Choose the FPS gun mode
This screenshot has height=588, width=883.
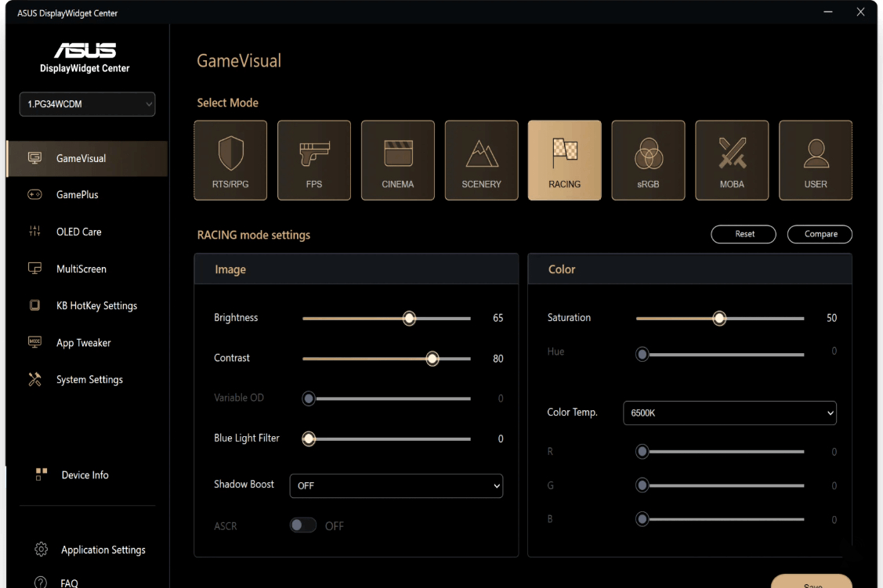pyautogui.click(x=313, y=161)
